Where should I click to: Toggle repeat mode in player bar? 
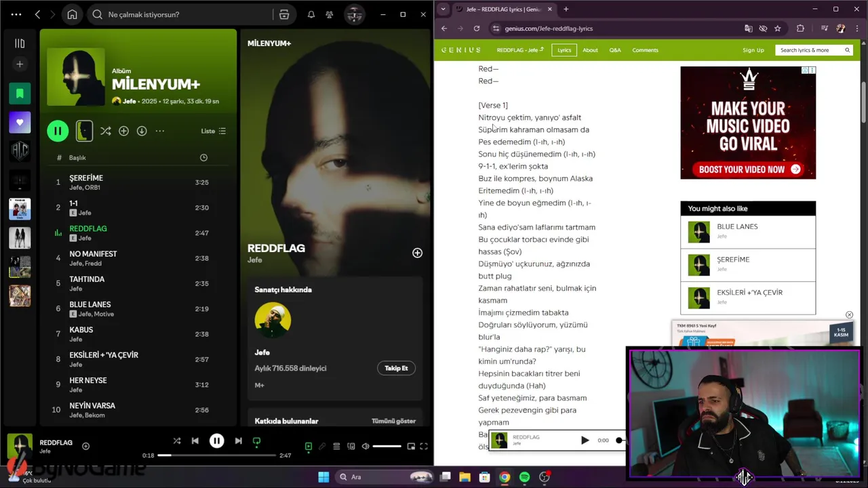[256, 441]
